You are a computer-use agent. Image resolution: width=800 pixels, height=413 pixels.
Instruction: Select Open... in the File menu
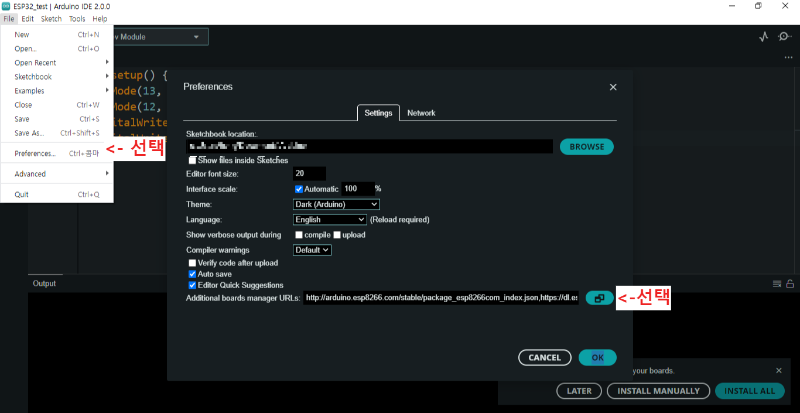coord(57,49)
